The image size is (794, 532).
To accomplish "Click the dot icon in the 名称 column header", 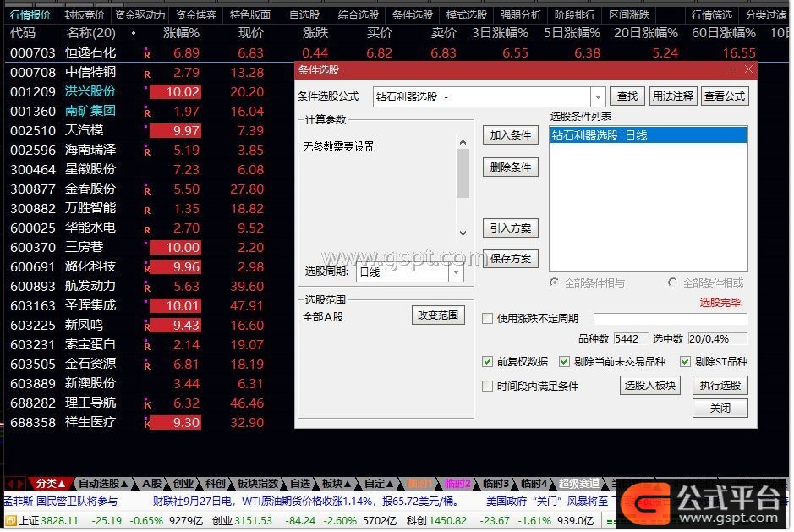I will click(134, 34).
